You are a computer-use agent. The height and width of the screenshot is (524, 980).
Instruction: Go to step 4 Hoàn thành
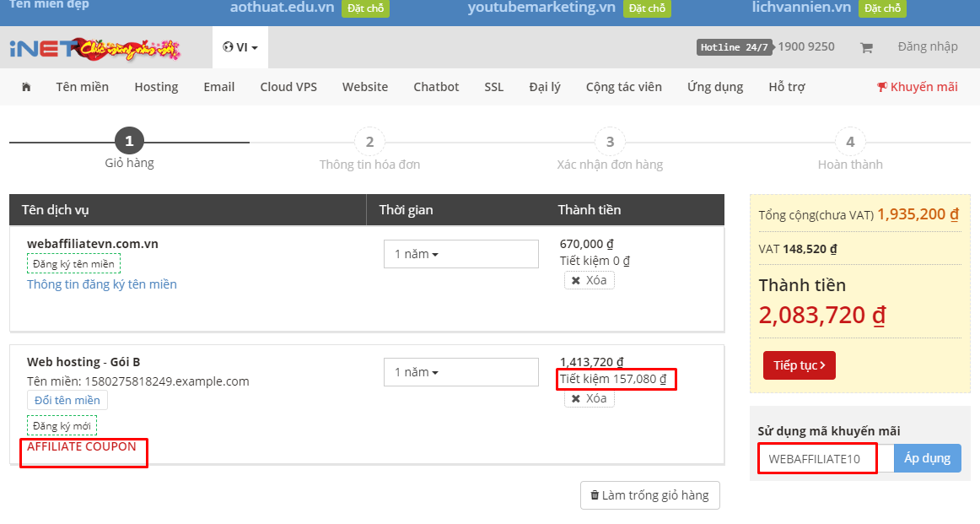850,150
